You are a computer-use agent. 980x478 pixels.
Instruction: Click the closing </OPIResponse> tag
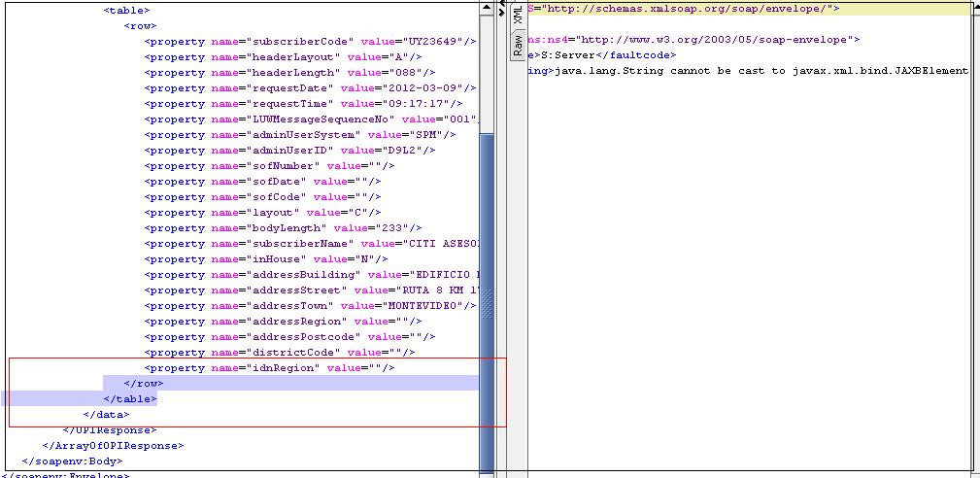point(110,430)
